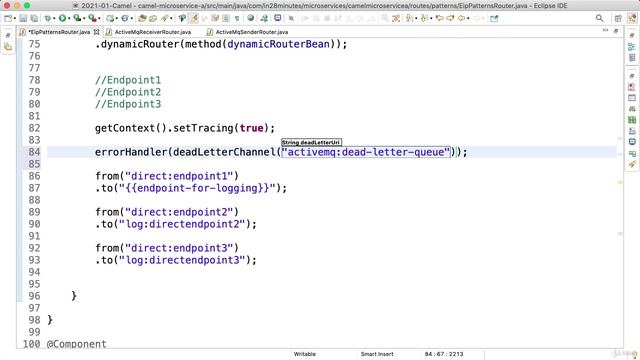Click the green Run button

pyautogui.click(x=62, y=18)
